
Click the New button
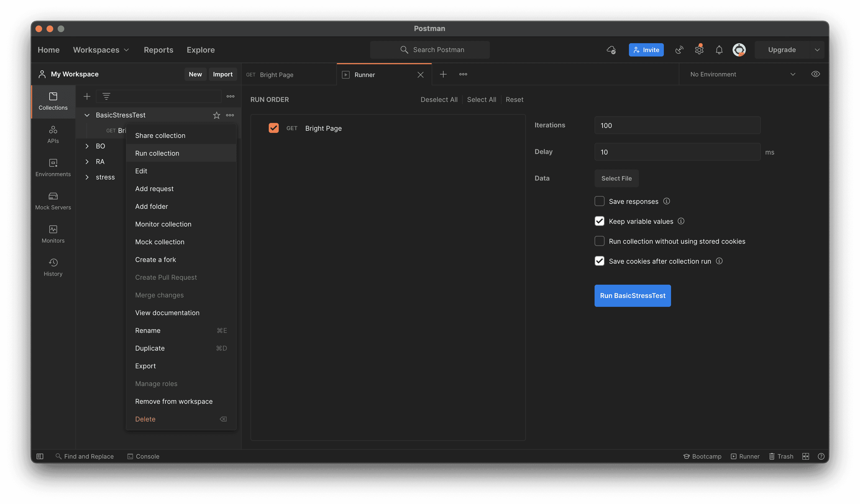[195, 74]
